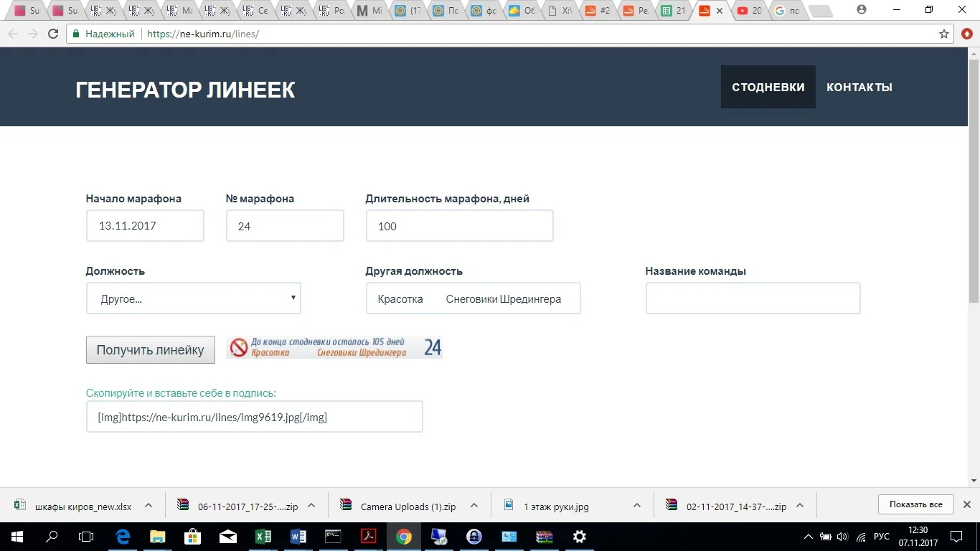Open the Windows Start menu
The height and width of the screenshot is (551, 980).
(17, 536)
